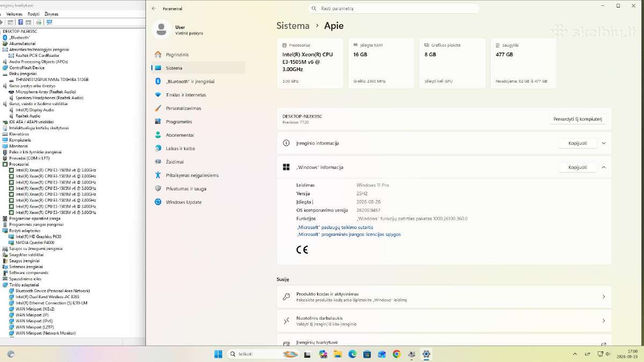Click the Laikas ir kalba globe icon
The height and width of the screenshot is (362, 644).
coord(158,149)
